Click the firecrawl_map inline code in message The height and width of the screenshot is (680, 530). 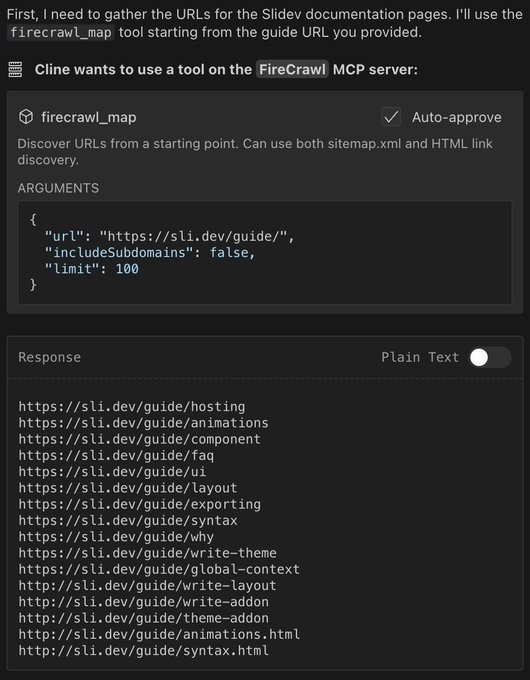pos(61,33)
